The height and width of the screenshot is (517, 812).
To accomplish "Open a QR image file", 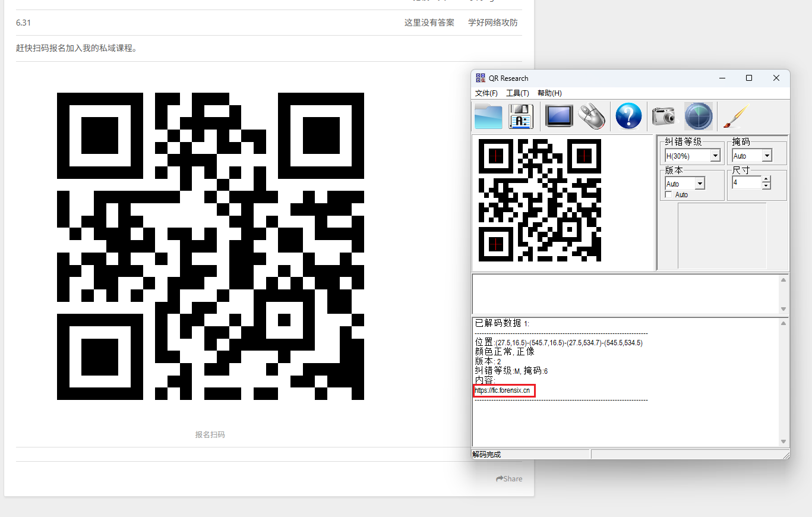I will click(488, 116).
